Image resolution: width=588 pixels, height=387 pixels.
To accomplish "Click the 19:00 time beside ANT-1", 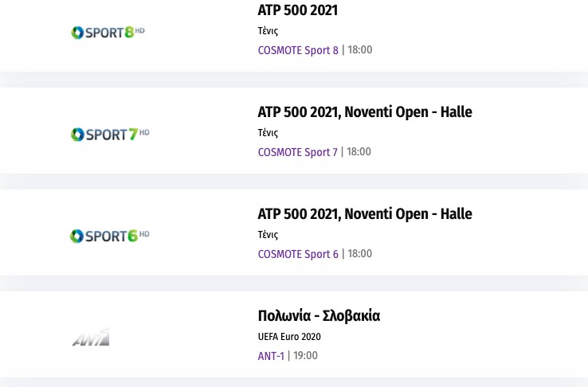I will click(x=306, y=356).
